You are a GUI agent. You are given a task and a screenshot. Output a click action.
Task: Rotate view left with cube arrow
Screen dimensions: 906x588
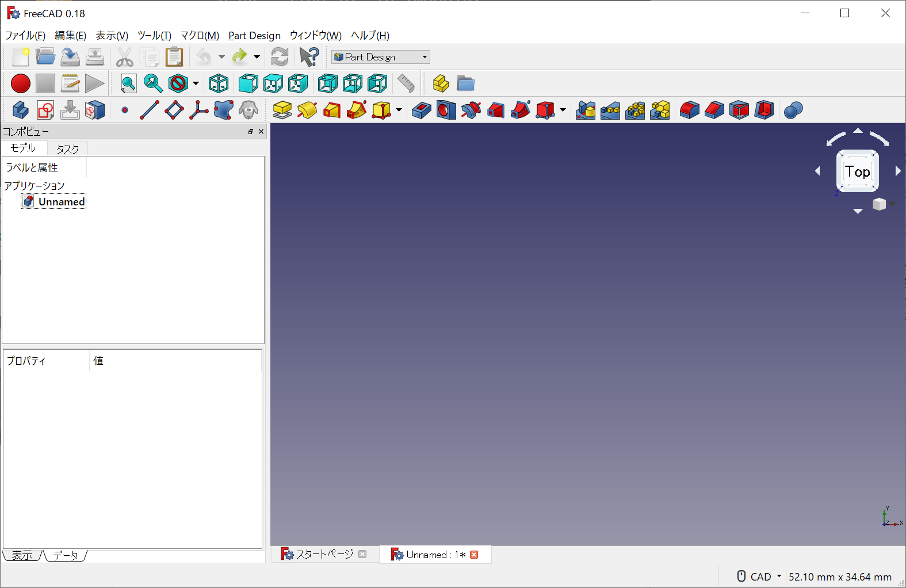click(817, 171)
